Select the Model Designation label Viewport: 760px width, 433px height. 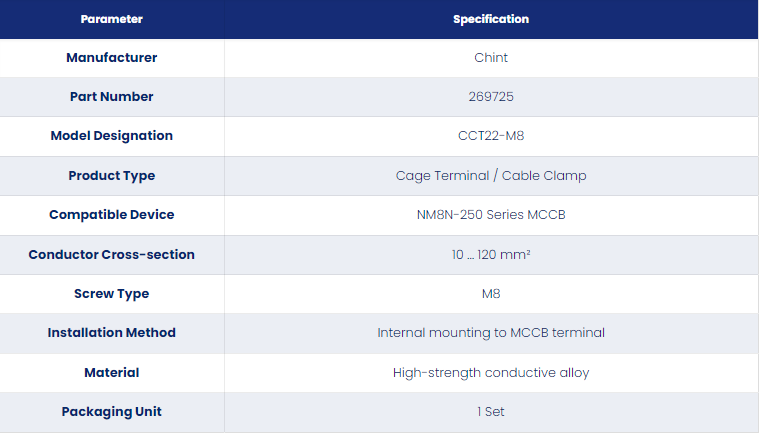pyautogui.click(x=111, y=136)
